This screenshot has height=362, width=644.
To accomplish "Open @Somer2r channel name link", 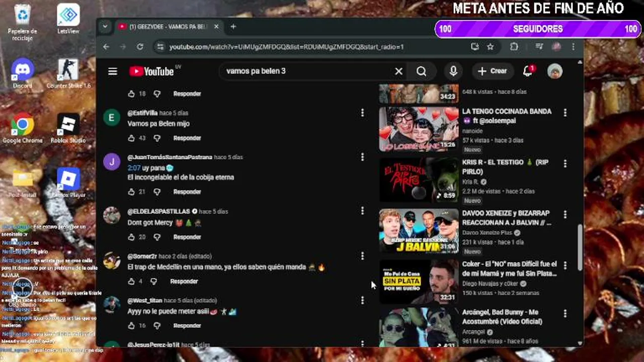I will 142,256.
